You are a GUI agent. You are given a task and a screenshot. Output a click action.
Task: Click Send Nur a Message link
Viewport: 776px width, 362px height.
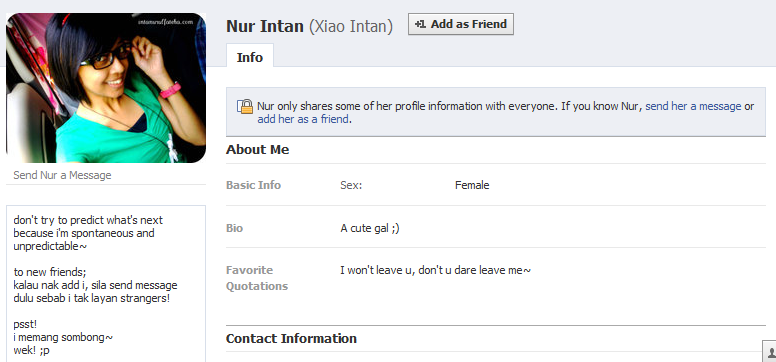[62, 175]
